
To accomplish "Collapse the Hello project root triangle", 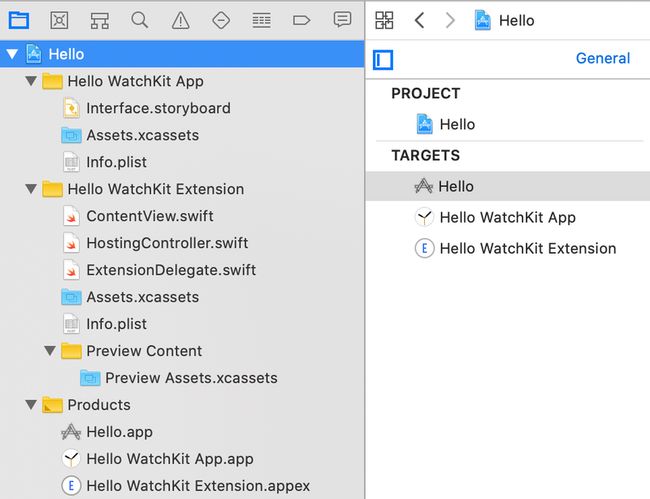I will click(x=12, y=54).
